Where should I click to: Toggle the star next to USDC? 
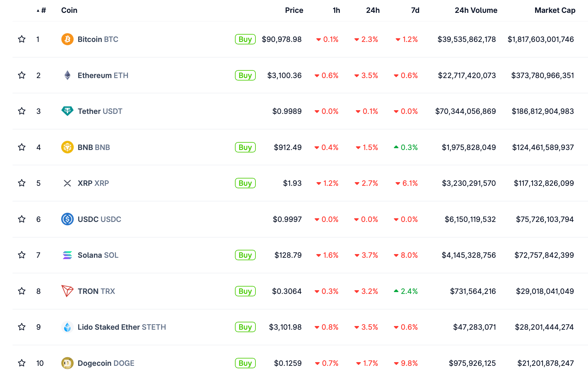click(22, 219)
